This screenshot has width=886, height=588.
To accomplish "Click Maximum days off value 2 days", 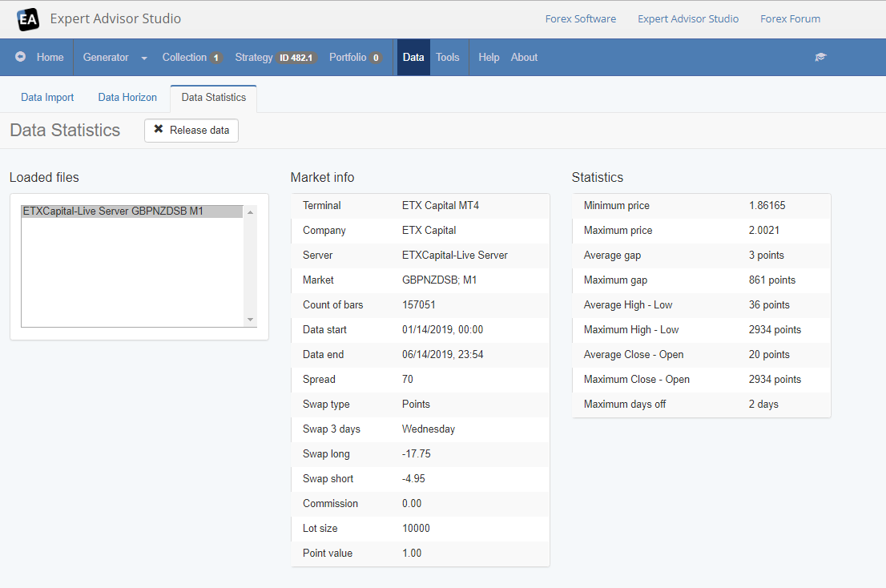I will point(763,405).
